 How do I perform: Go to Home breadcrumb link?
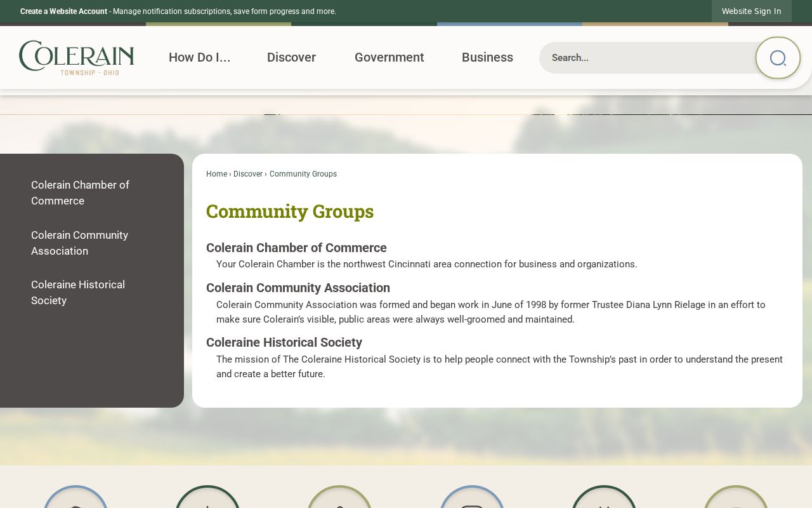[x=216, y=174]
